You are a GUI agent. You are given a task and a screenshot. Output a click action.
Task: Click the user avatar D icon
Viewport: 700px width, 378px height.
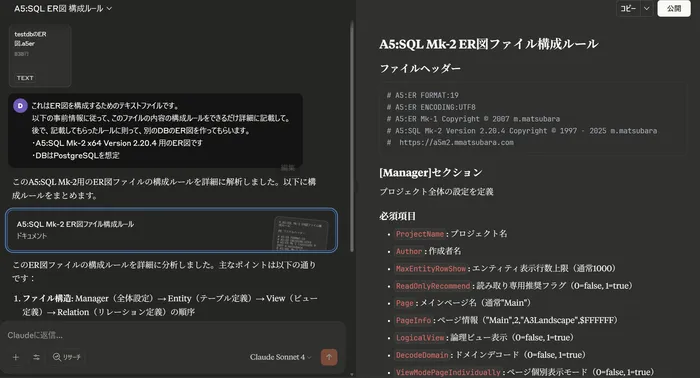click(20, 106)
